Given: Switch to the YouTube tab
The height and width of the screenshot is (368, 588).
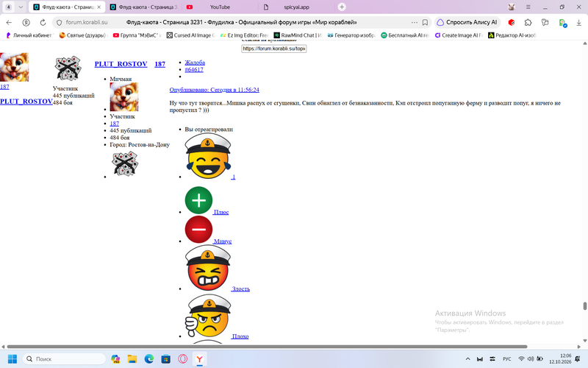Looking at the screenshot, I should [x=220, y=7].
